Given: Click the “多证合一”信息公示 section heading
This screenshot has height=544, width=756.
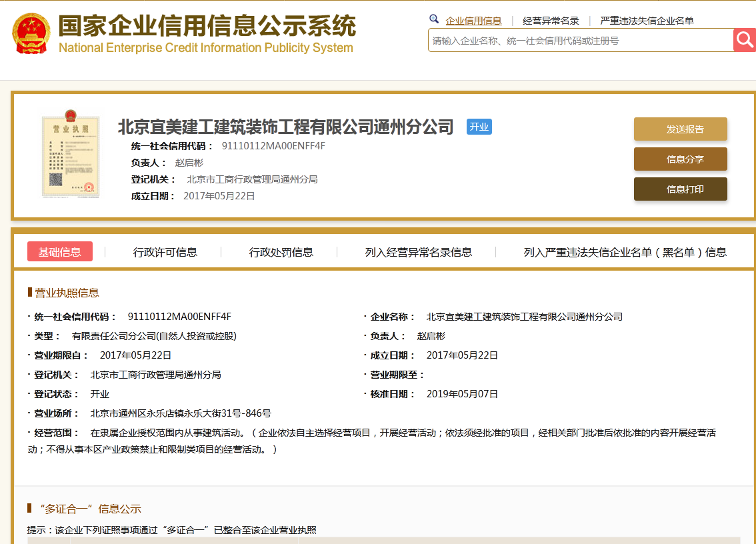Looking at the screenshot, I should [x=90, y=509].
